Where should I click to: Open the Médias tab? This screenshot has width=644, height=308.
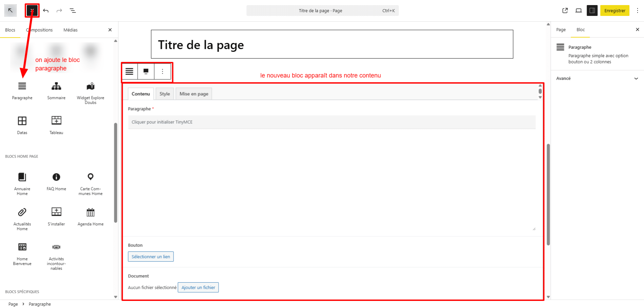pos(70,30)
